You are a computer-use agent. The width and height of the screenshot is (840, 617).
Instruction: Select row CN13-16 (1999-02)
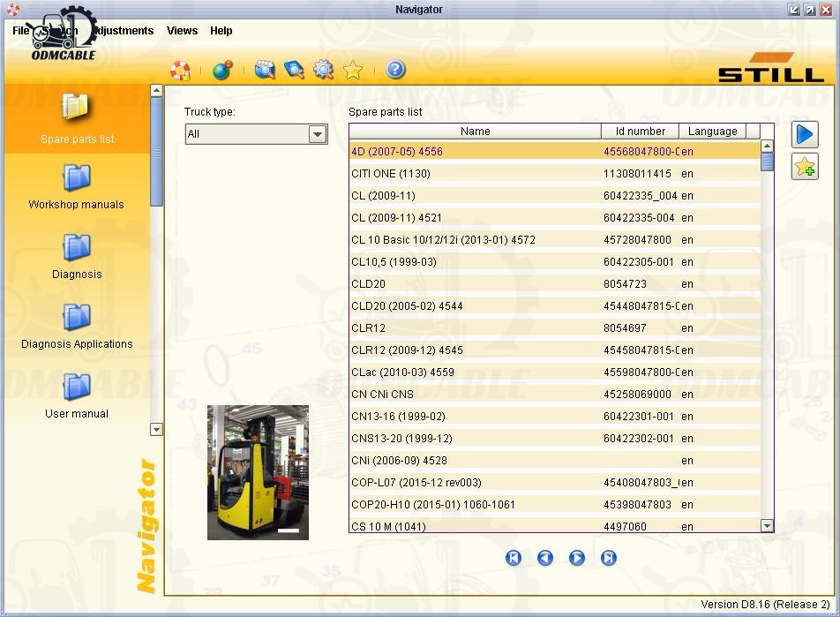point(554,416)
